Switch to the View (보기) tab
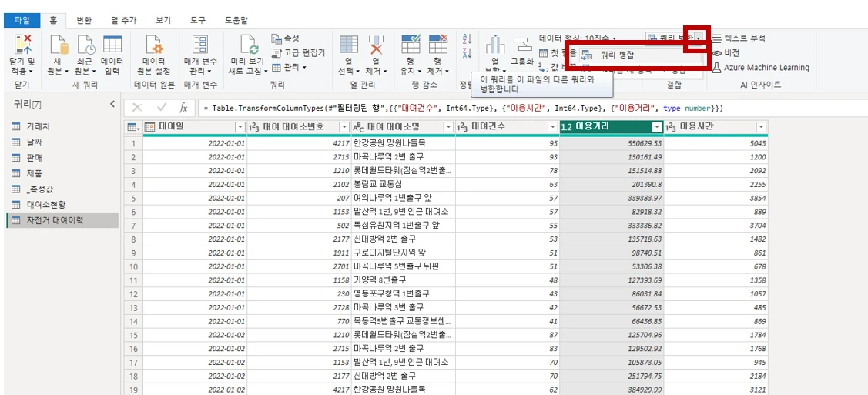Image resolution: width=868 pixels, height=395 pixels. (163, 20)
